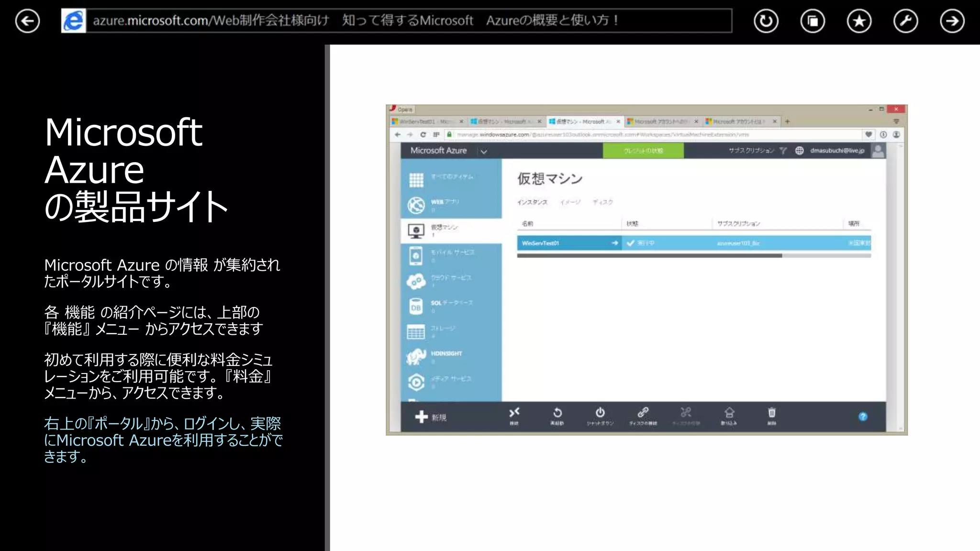Open Opera menu lines icon at right
This screenshot has height=551, width=980.
pyautogui.click(x=896, y=121)
